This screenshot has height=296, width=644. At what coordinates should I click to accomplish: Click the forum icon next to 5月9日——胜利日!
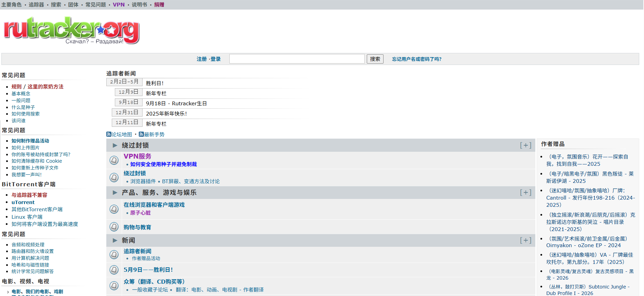pyautogui.click(x=114, y=270)
